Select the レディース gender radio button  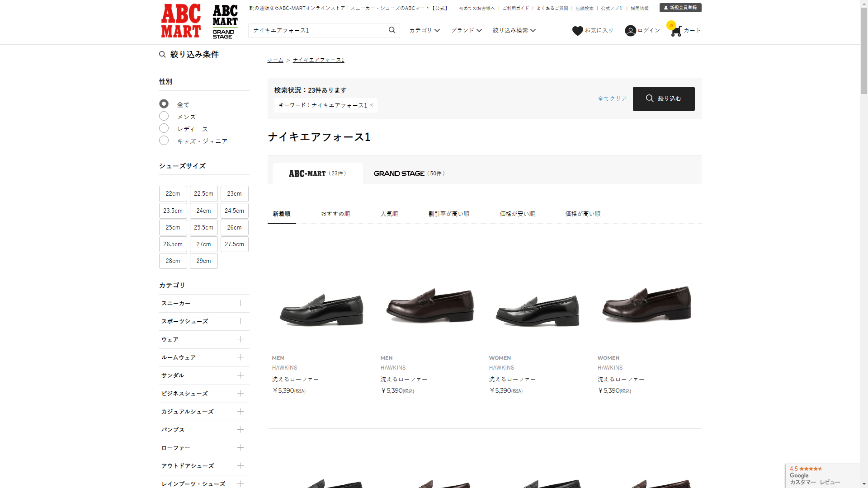point(164,128)
